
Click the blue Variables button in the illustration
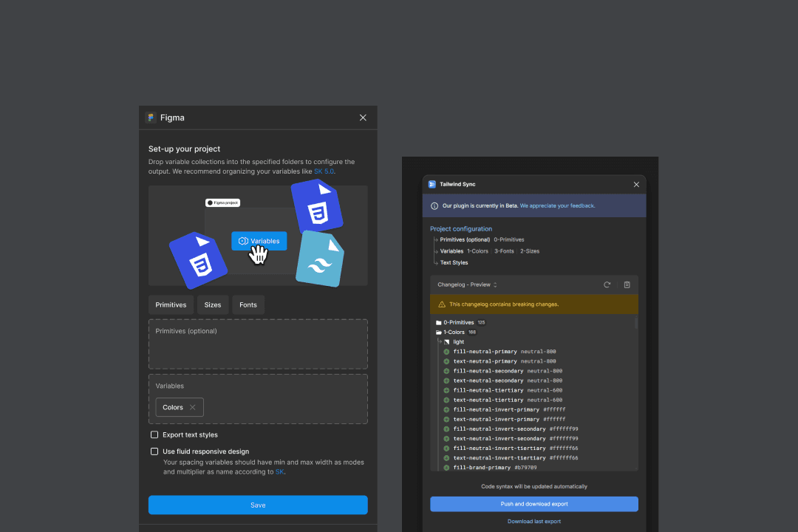[259, 241]
